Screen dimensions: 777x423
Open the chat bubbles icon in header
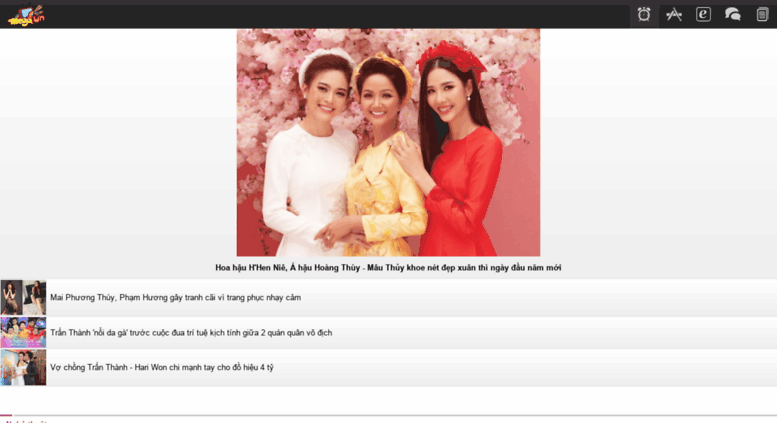(732, 14)
